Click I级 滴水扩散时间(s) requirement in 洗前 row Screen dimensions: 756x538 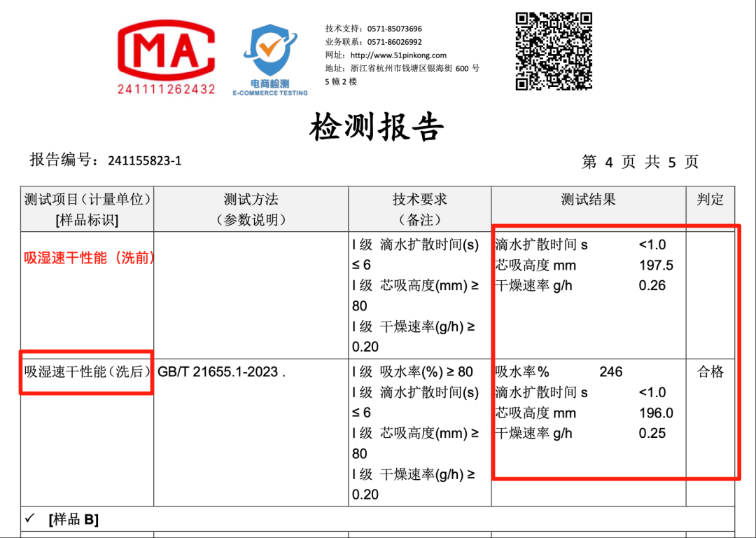415,245
